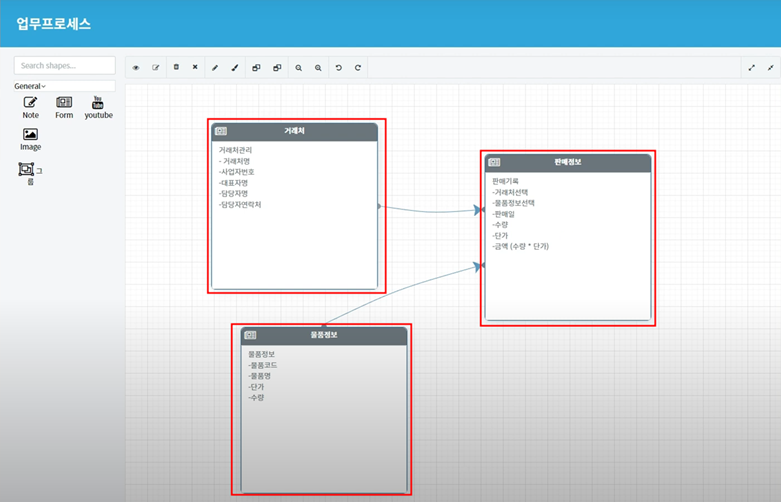The width and height of the screenshot is (781, 502).
Task: Click the '-담당자명' text line
Action: (234, 194)
